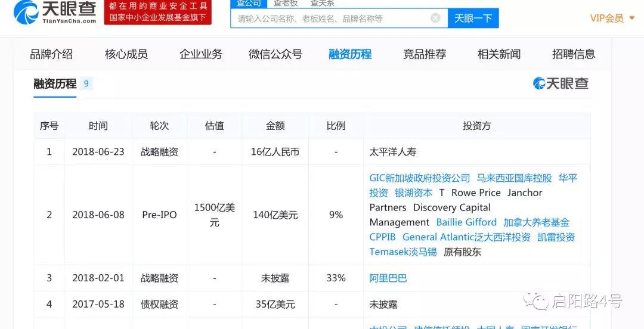Select the 查关系 search tab
This screenshot has width=644, height=329.
click(x=322, y=4)
